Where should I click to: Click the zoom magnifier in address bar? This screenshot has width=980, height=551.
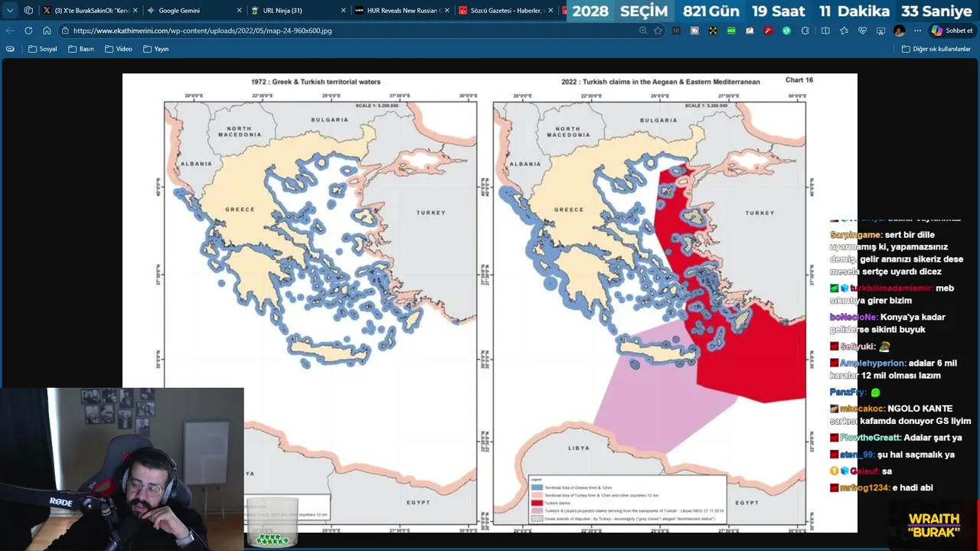click(x=643, y=31)
